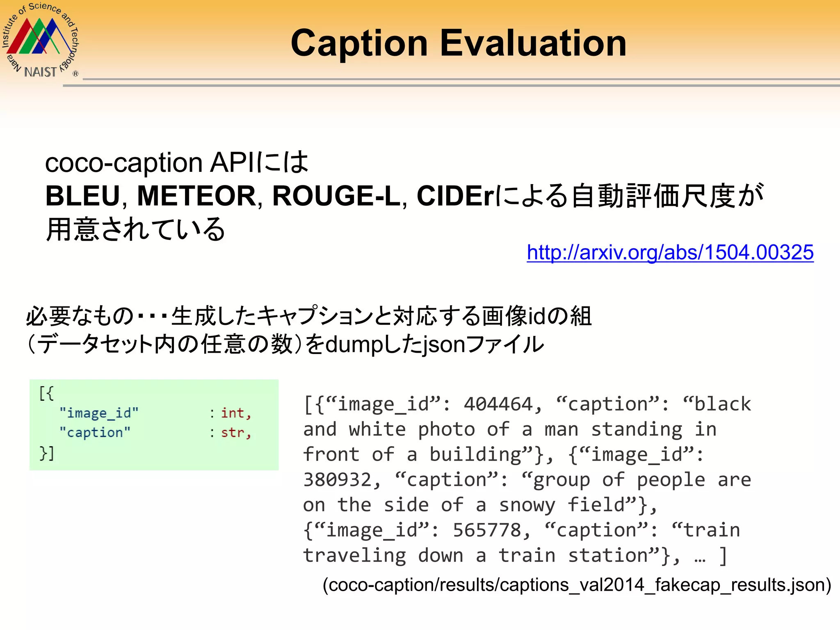The image size is (840, 630).
Task: Click the NAIST logo
Action: coord(40,40)
